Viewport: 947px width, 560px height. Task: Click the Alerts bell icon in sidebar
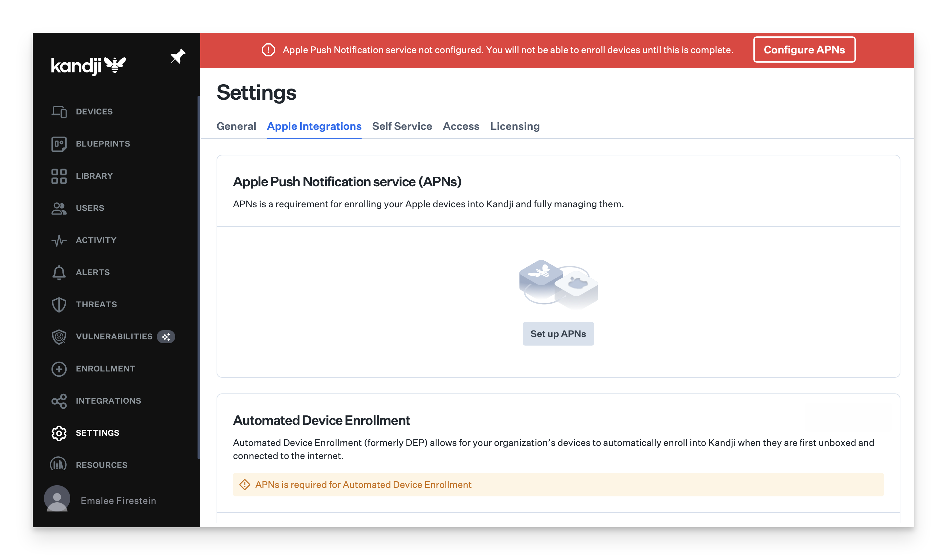59,272
